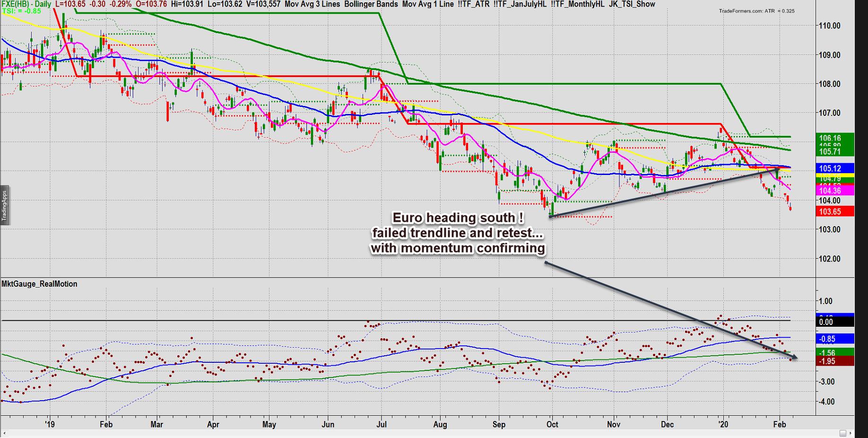Screen dimensions: 868x438
Task: Click the -3.00 RealMotion axis label
Action: pyautogui.click(x=826, y=382)
